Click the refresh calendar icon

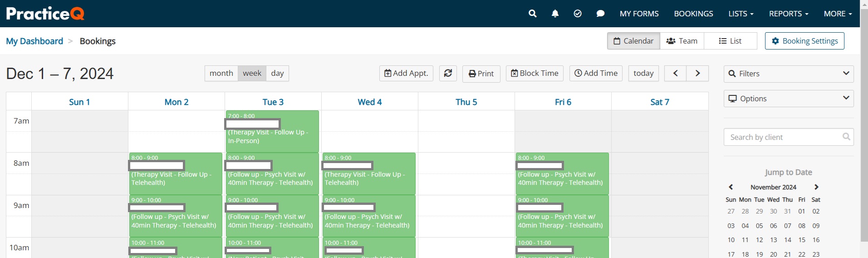point(448,73)
